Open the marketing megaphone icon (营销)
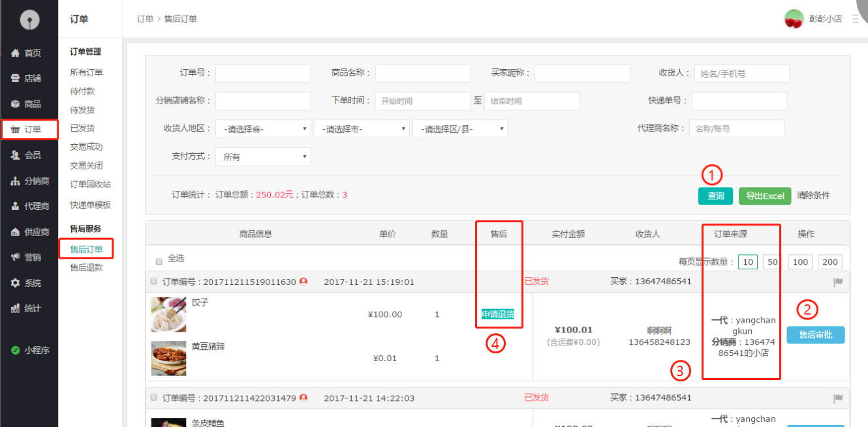 [x=15, y=258]
